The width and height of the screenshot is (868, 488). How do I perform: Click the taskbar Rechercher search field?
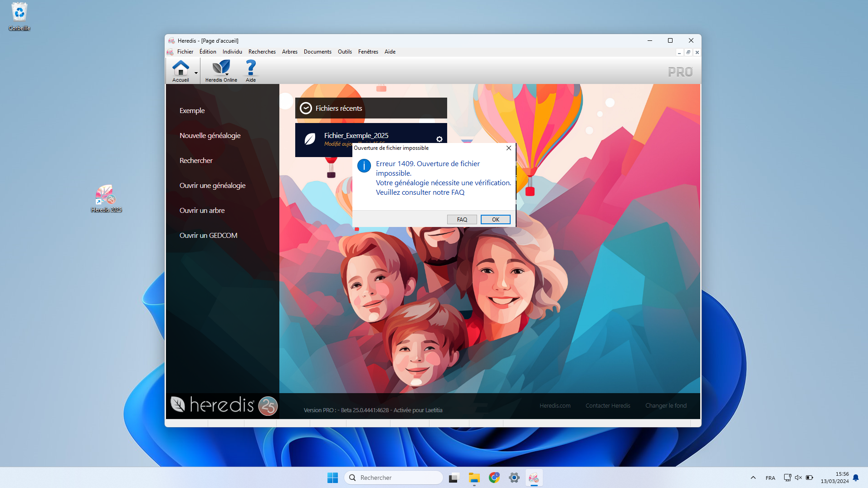click(394, 478)
